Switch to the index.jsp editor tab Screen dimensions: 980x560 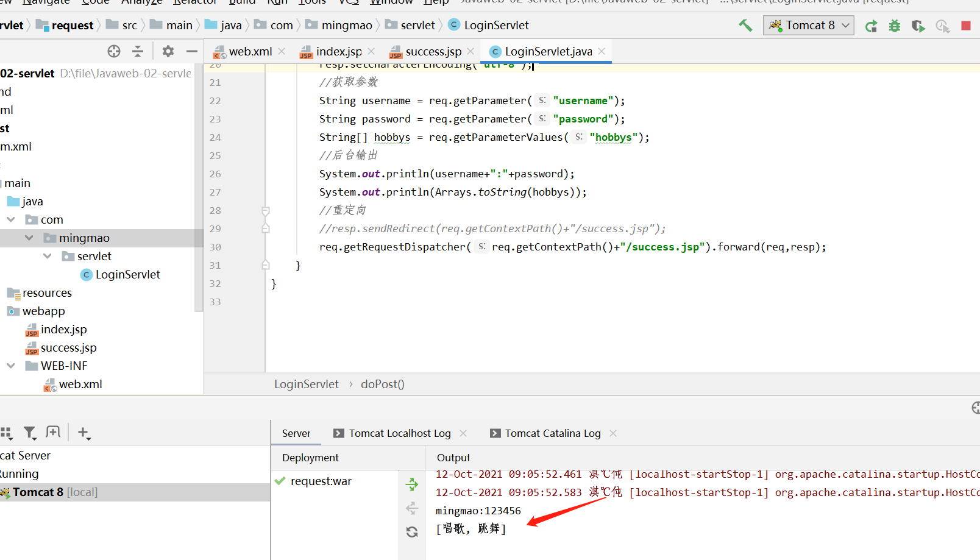coord(330,52)
